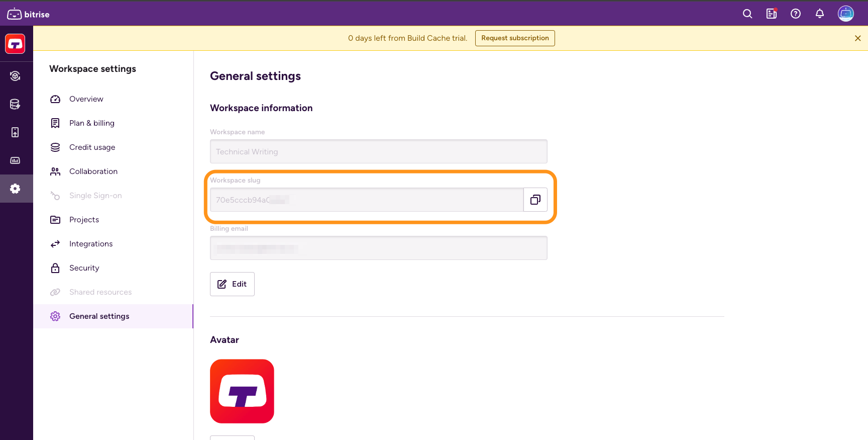Go to the Overview settings page
868x440 pixels.
(86, 99)
